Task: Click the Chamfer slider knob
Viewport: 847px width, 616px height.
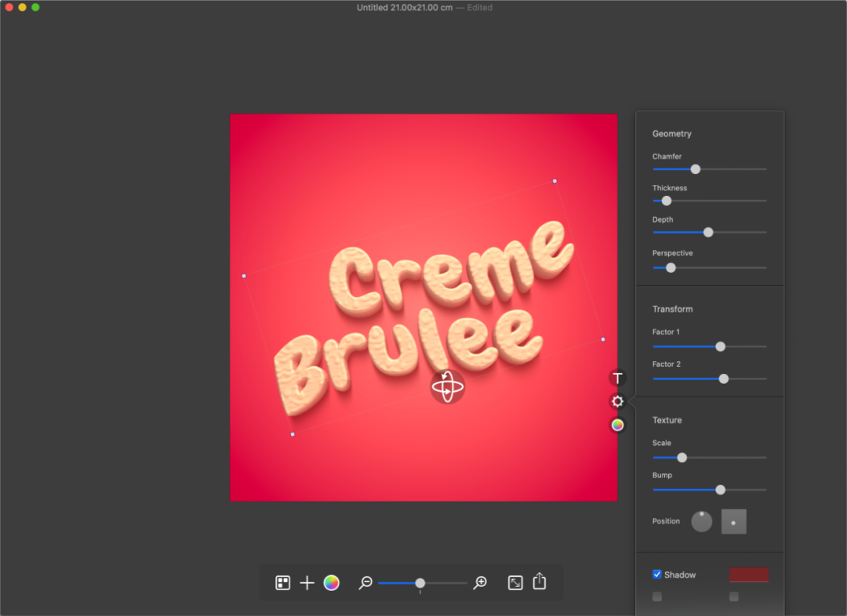Action: [695, 169]
